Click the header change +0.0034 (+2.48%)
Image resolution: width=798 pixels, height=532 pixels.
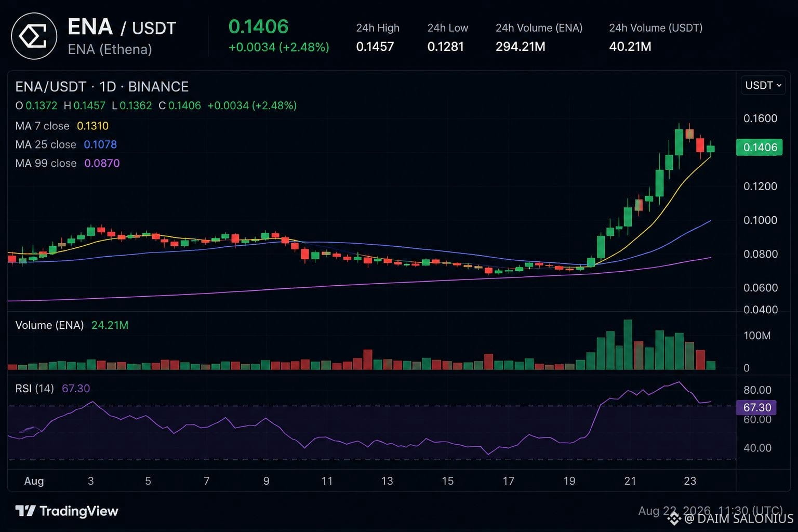pos(279,47)
